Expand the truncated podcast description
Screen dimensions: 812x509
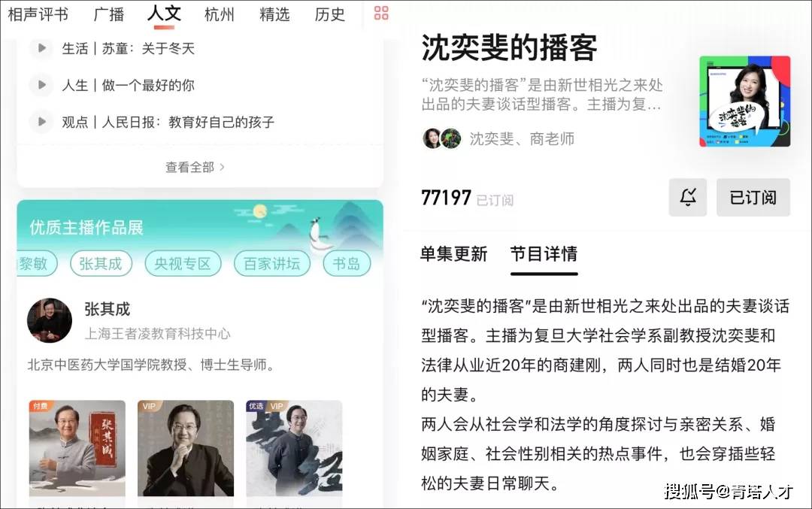tap(541, 95)
